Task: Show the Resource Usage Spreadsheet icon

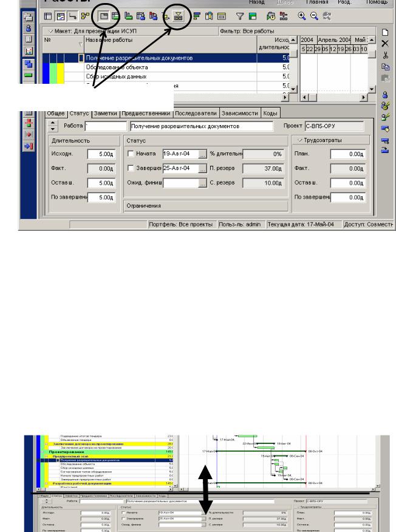Action: pos(141,16)
